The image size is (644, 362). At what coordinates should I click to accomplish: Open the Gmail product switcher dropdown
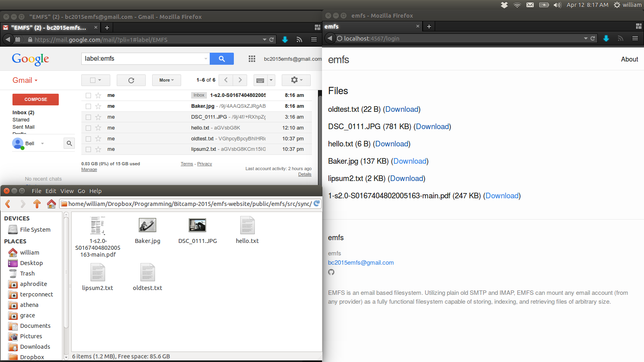click(25, 80)
